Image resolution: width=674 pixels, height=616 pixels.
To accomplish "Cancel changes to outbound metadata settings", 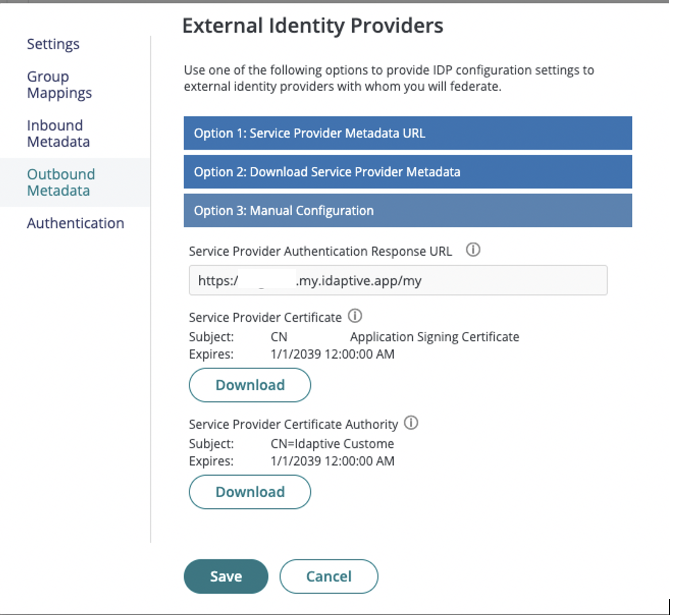I will pyautogui.click(x=329, y=576).
